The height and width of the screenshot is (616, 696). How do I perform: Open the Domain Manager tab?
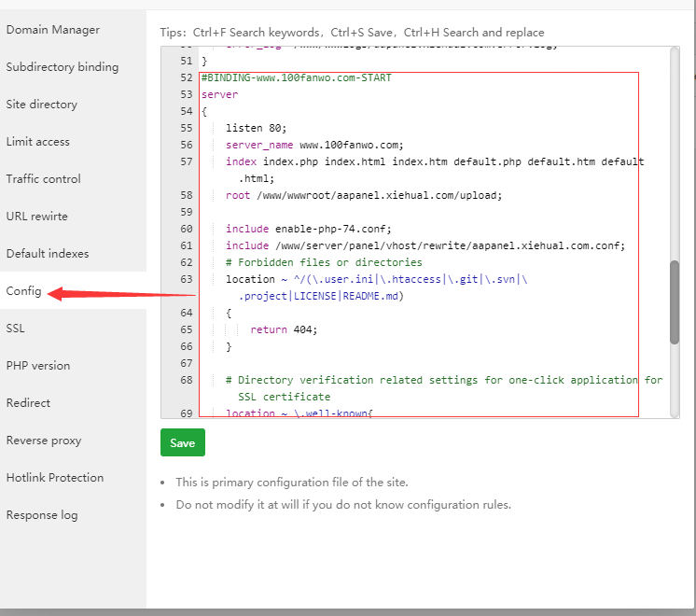52,30
